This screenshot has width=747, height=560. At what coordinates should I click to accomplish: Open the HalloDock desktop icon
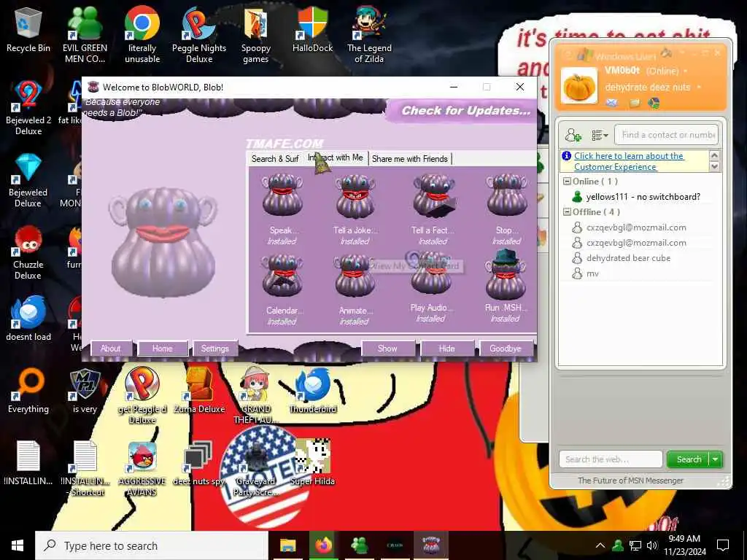(312, 29)
